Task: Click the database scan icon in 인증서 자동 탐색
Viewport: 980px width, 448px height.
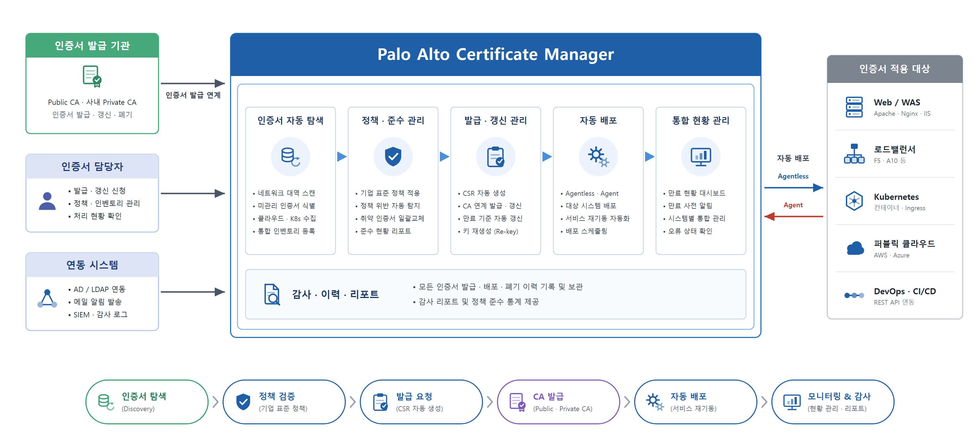Action: (291, 157)
